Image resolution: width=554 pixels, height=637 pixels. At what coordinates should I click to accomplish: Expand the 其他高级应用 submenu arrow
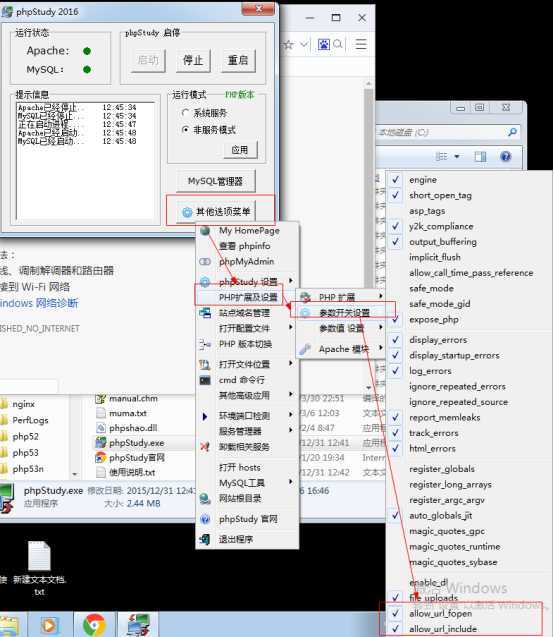point(291,394)
